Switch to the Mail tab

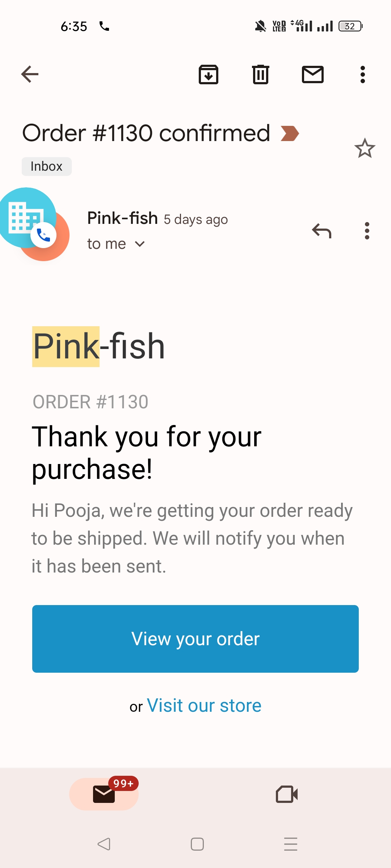(104, 794)
